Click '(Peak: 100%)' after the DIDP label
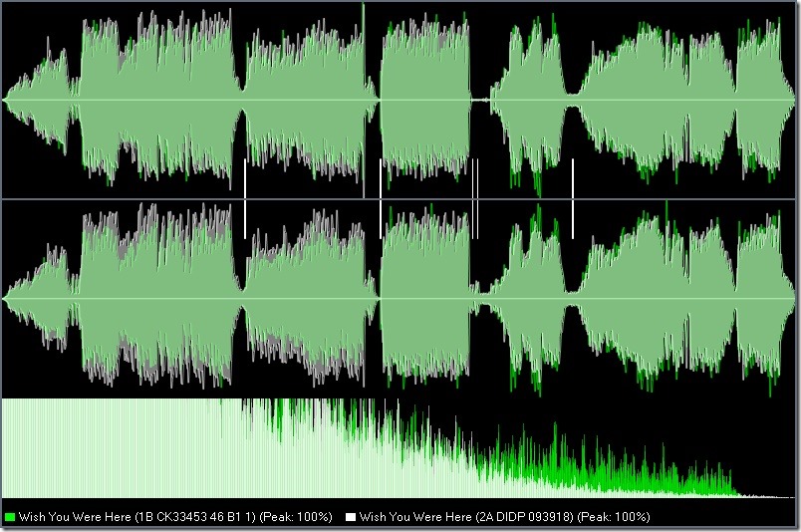 pyautogui.click(x=614, y=517)
